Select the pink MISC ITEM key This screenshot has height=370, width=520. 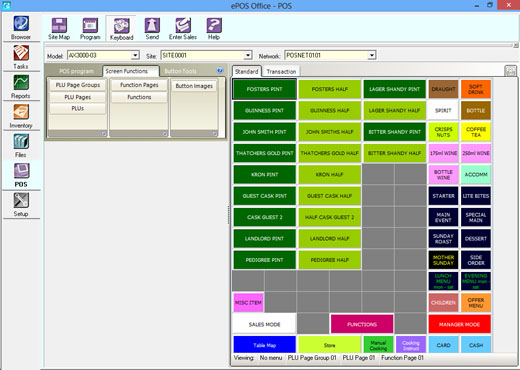248,302
